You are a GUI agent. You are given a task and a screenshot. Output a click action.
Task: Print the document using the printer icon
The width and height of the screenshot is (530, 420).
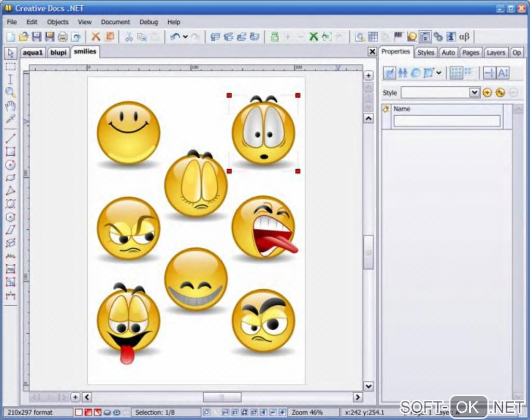click(x=62, y=37)
